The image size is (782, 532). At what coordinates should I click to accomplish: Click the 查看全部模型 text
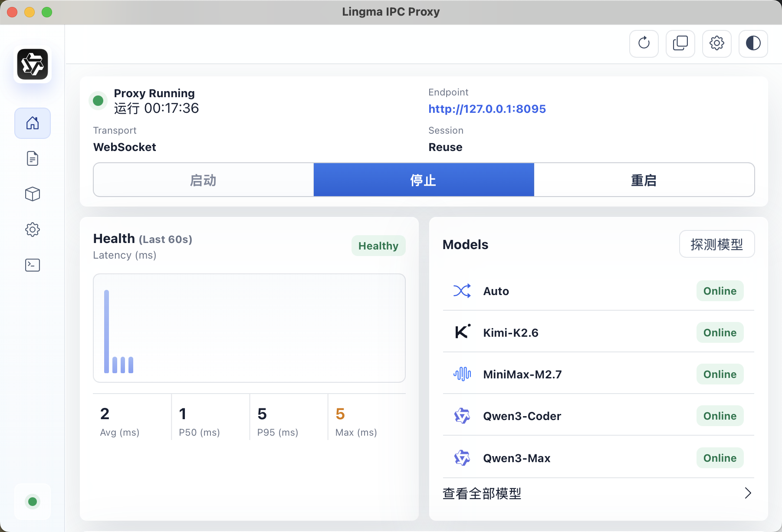point(482,493)
